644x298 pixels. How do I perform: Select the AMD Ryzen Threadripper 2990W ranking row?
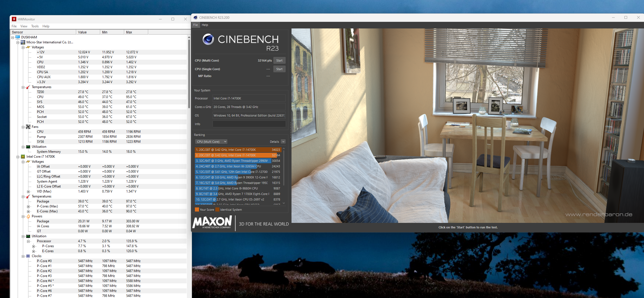[x=238, y=161]
